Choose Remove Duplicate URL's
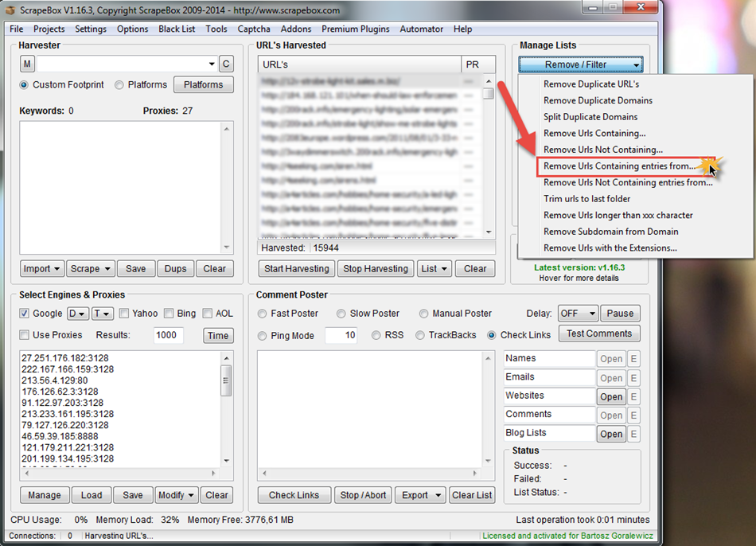The height and width of the screenshot is (546, 756). 591,84
